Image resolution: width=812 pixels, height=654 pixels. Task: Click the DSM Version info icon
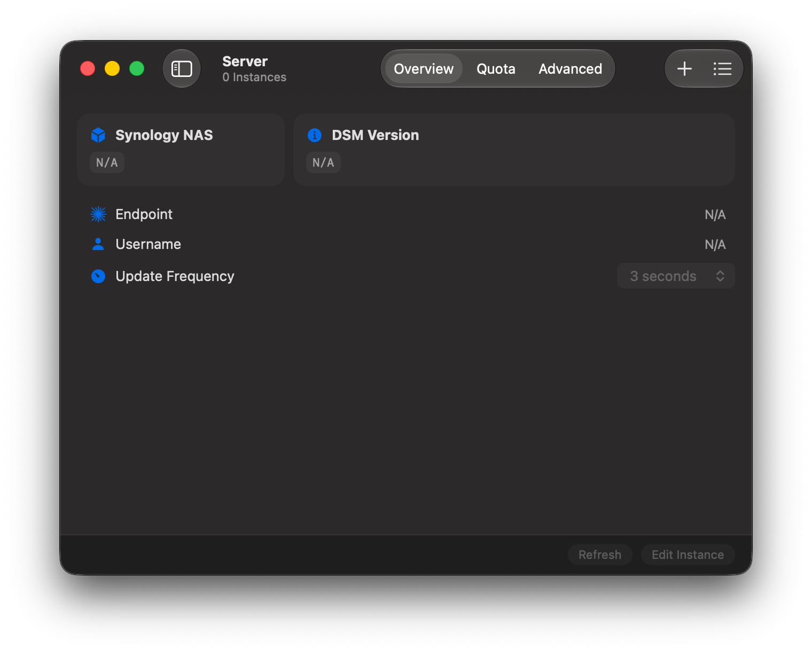pyautogui.click(x=315, y=135)
